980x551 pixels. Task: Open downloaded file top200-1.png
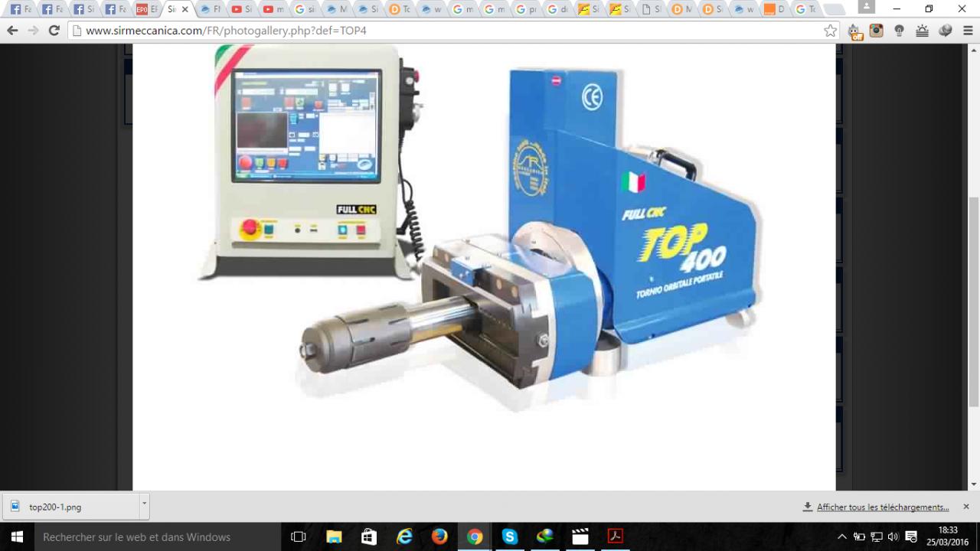click(x=70, y=507)
